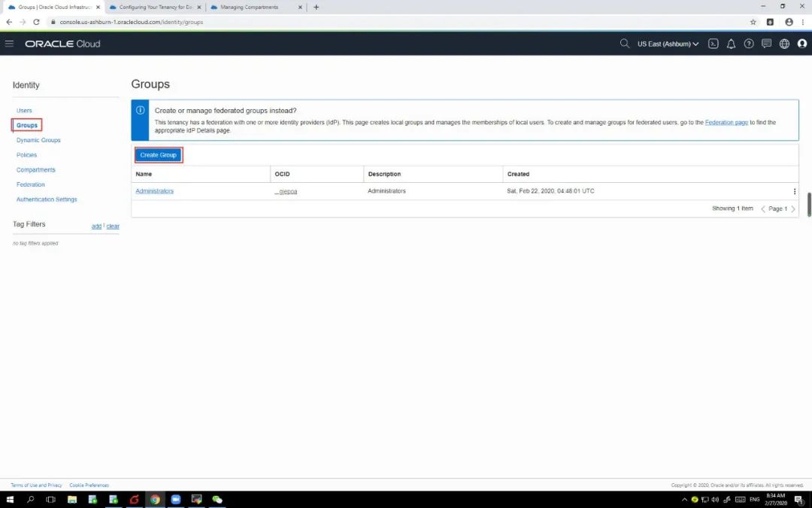812x508 pixels.
Task: Click the volume speaker tray icon
Action: (715, 500)
